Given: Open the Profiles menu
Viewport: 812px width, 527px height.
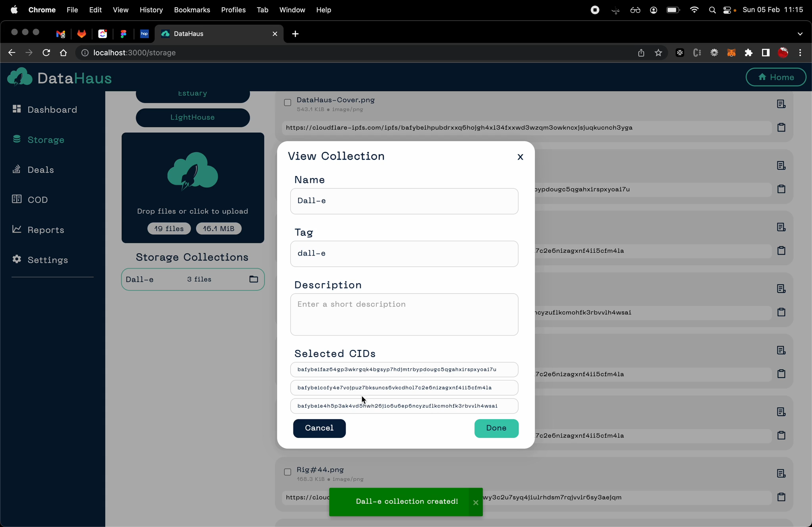Looking at the screenshot, I should 233,10.
